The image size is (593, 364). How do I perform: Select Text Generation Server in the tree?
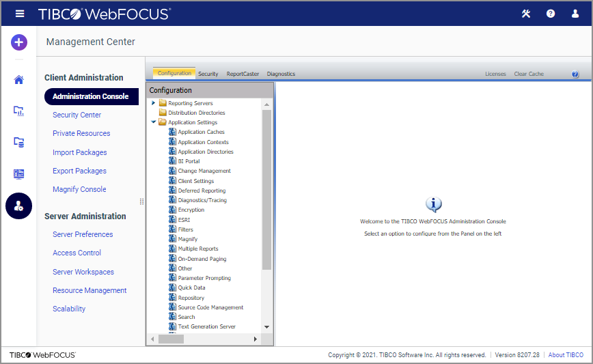(x=206, y=326)
